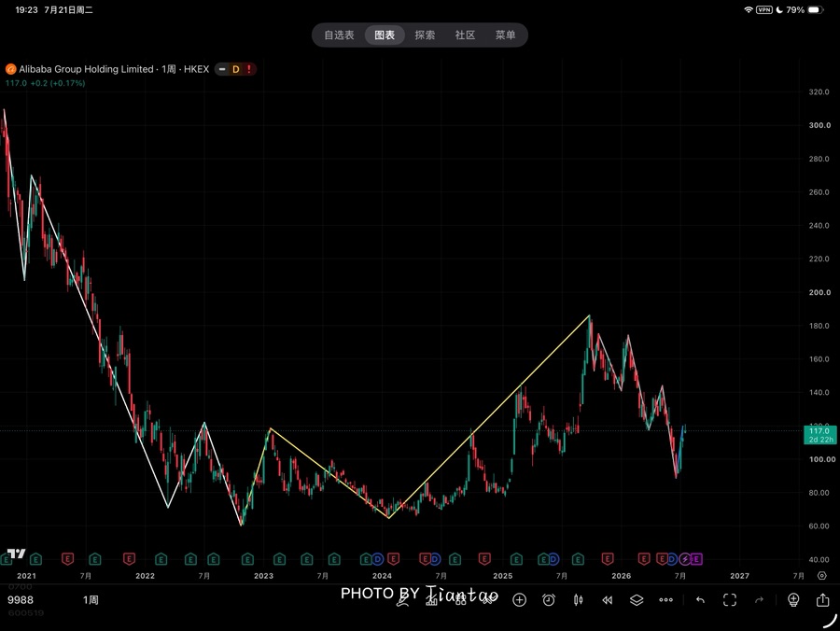Tap the 2021 time axis label
The height and width of the screenshot is (631, 840).
click(x=26, y=576)
